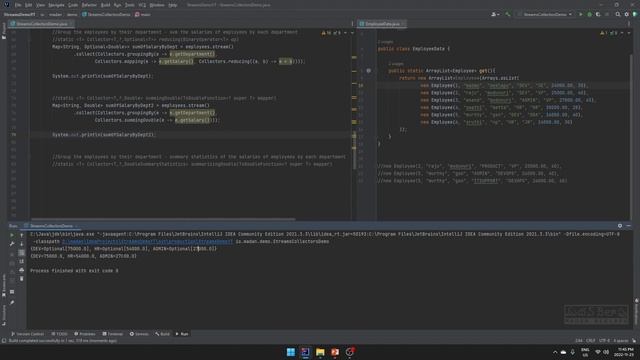Open the user account dropdown in the toolbar
The width and height of the screenshot is (640, 360).
[x=495, y=14]
